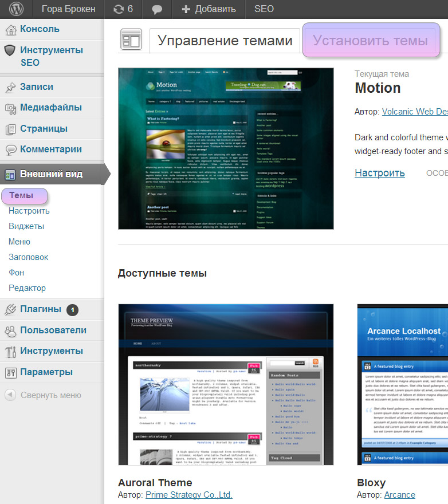Switch to Установить темы tab
The width and height of the screenshot is (448, 504).
point(371,41)
